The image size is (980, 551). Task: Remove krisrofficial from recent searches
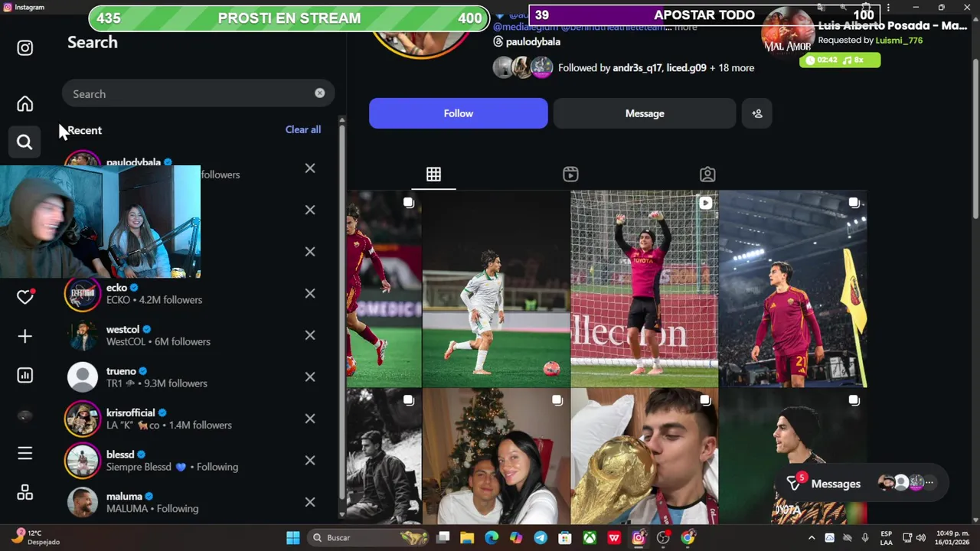pos(310,419)
